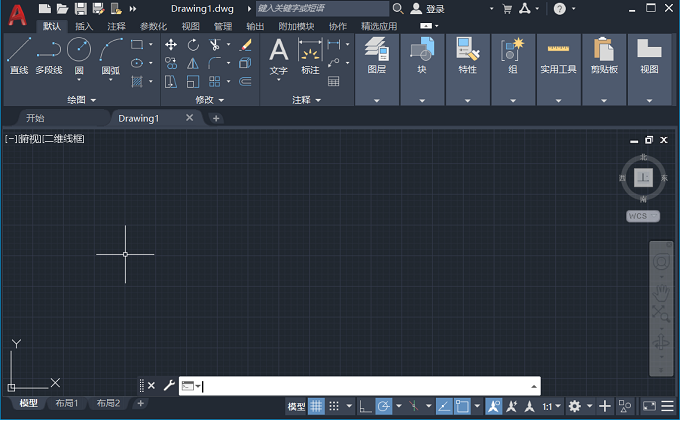
Task: Toggle polar tracking in status bar
Action: [383, 406]
